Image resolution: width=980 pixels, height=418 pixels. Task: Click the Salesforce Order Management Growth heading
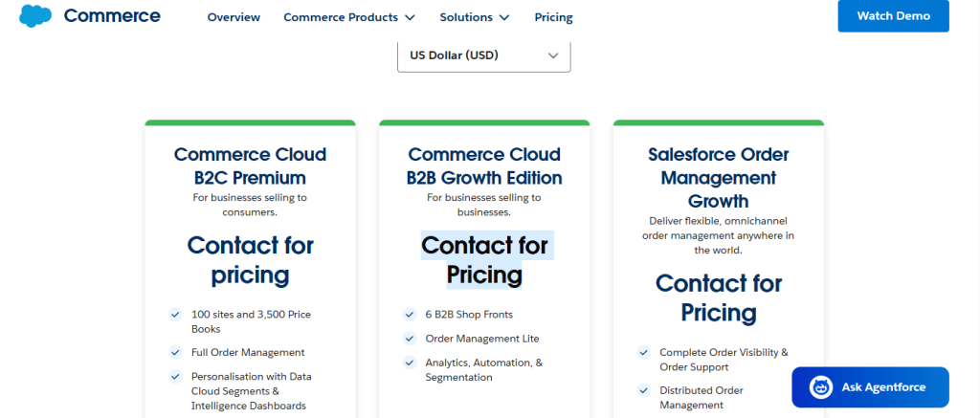point(718,178)
